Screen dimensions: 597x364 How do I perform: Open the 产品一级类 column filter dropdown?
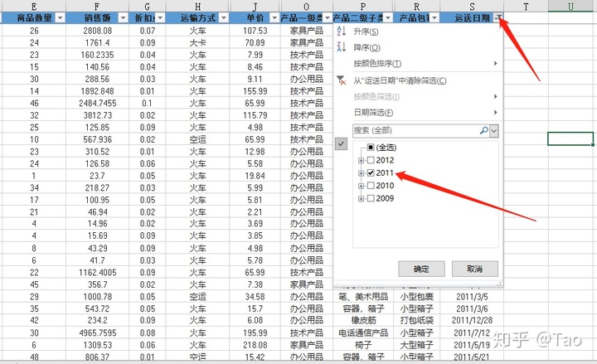click(327, 18)
